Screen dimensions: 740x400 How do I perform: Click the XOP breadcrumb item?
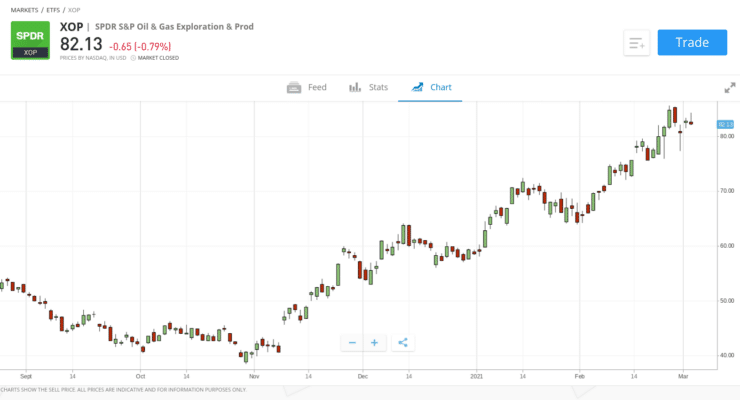click(74, 10)
